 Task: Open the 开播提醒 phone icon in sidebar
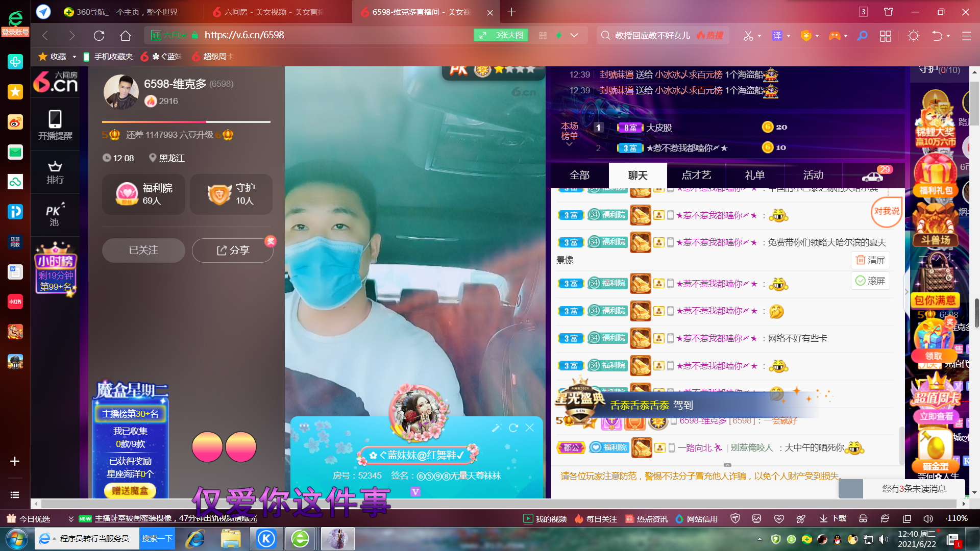55,125
